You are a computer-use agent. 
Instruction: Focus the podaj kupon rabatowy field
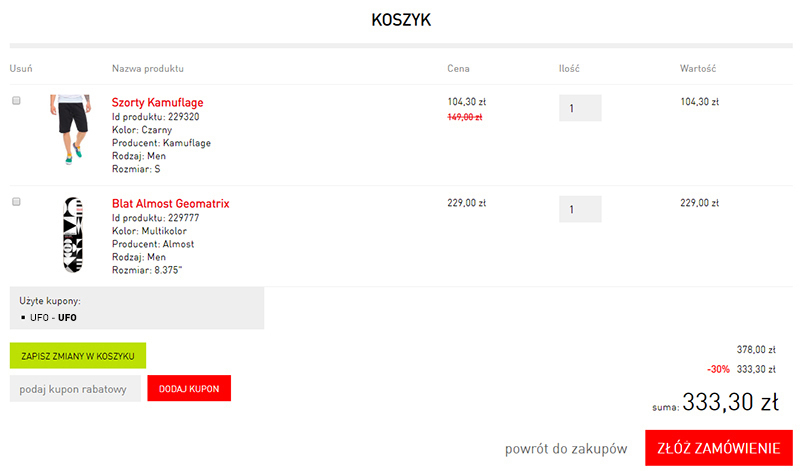[75, 388]
